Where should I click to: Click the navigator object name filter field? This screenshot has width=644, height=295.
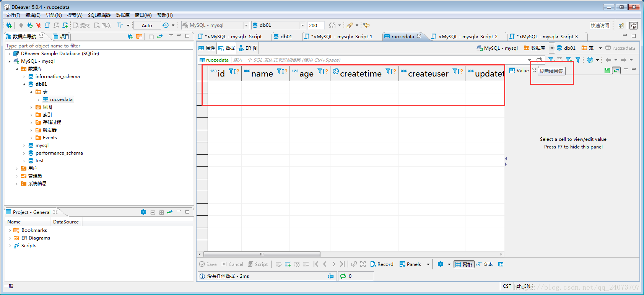pos(99,46)
